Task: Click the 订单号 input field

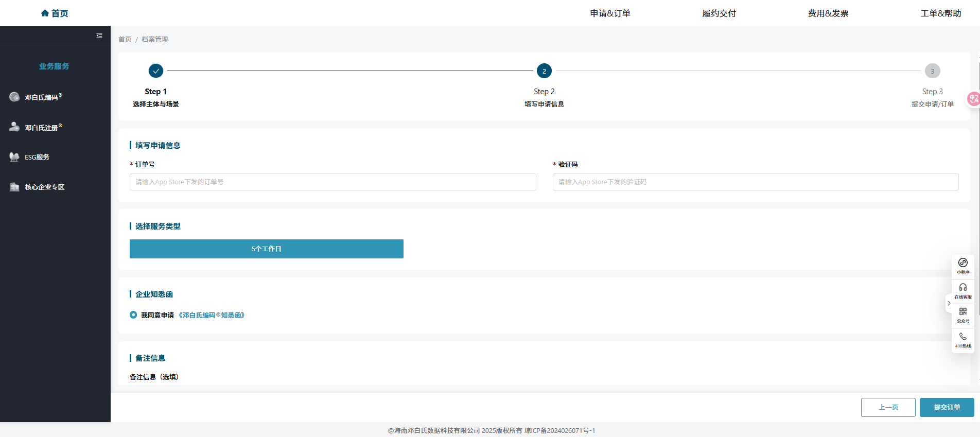Action: click(x=332, y=182)
